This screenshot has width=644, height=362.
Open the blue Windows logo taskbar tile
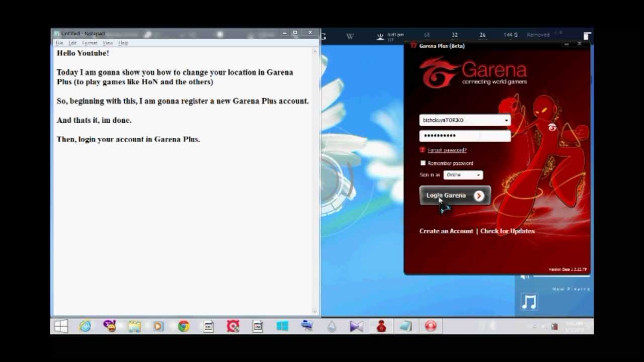click(x=282, y=327)
